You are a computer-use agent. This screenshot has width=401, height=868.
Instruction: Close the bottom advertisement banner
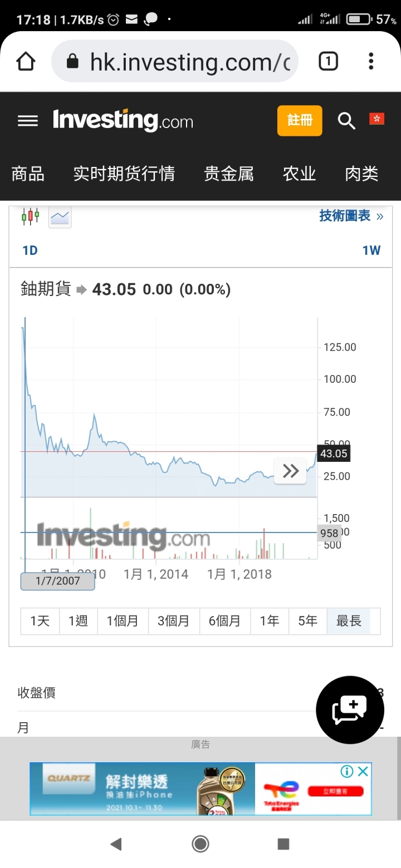click(363, 771)
